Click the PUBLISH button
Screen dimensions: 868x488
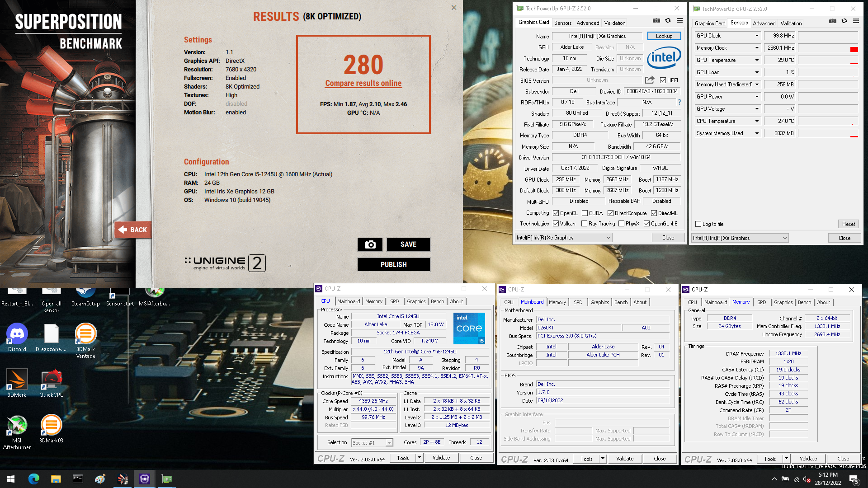point(393,265)
